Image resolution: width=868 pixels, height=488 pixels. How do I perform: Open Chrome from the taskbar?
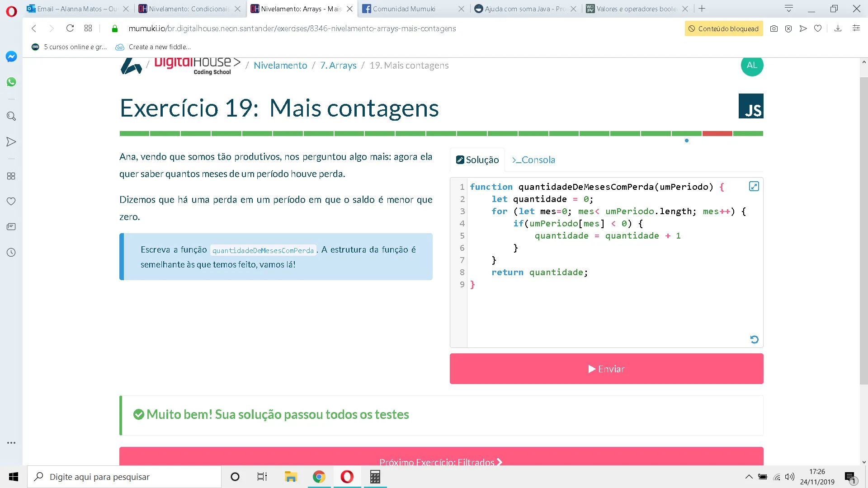point(319,477)
